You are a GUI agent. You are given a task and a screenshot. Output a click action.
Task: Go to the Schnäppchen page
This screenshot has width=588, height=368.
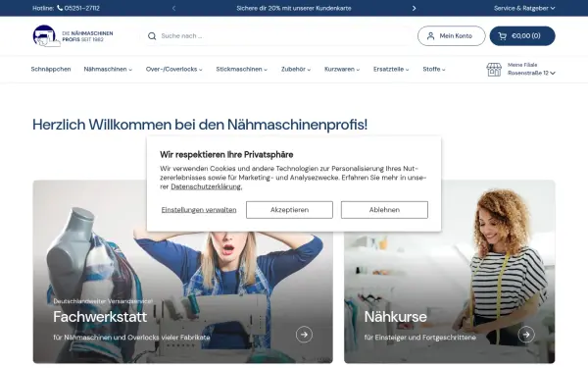(51, 69)
